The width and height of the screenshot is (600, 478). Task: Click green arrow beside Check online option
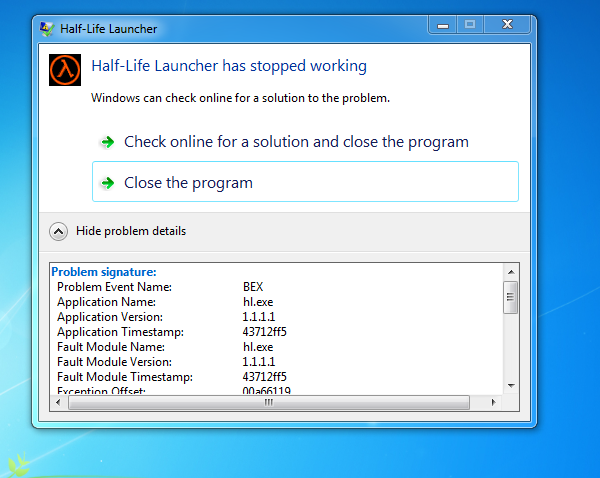click(108, 142)
